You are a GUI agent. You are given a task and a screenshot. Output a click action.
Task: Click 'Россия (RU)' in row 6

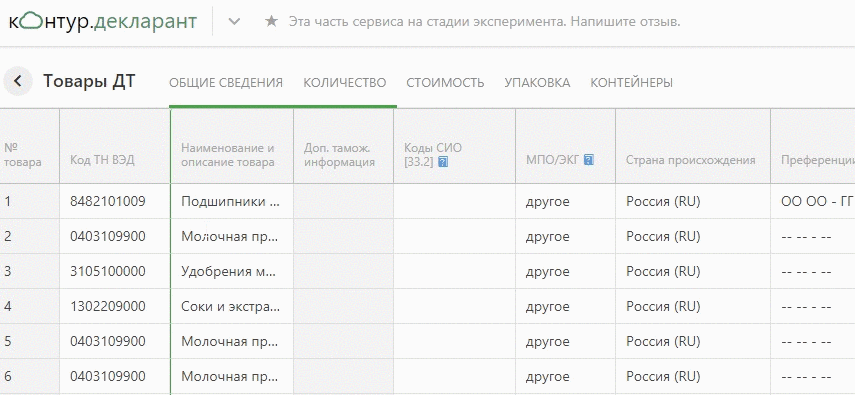tap(693, 376)
